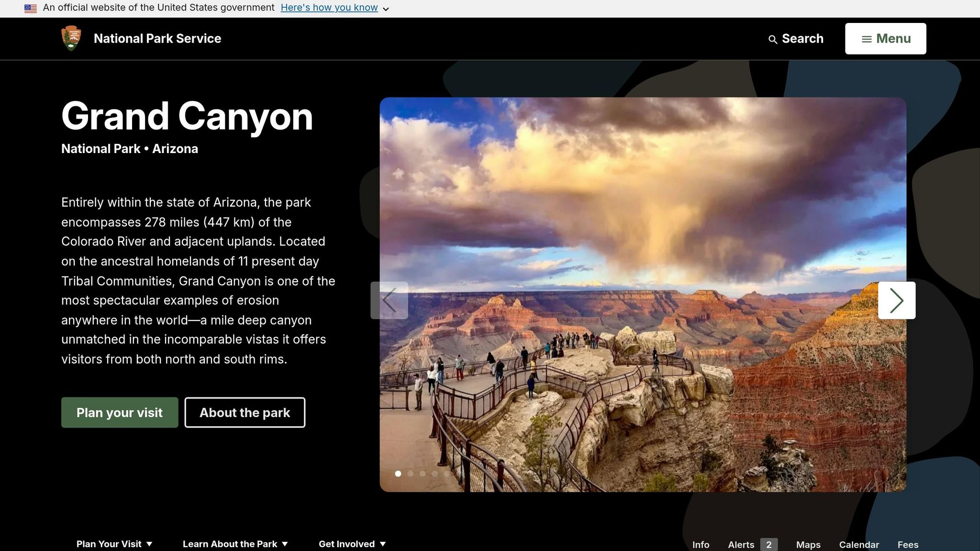Click "An official website of the United States government"
Screen dimensions: 980x551
tap(158, 8)
